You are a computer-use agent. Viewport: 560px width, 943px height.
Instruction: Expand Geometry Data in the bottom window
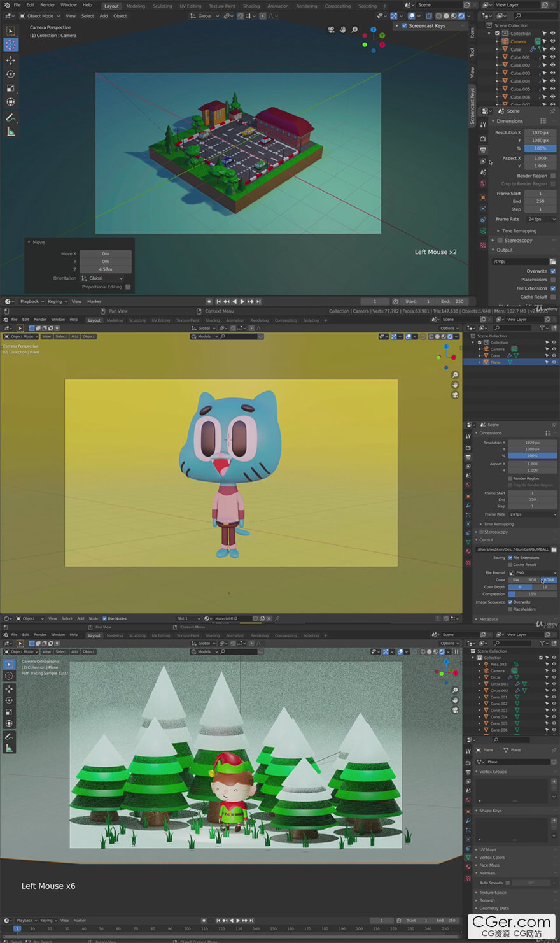point(494,908)
